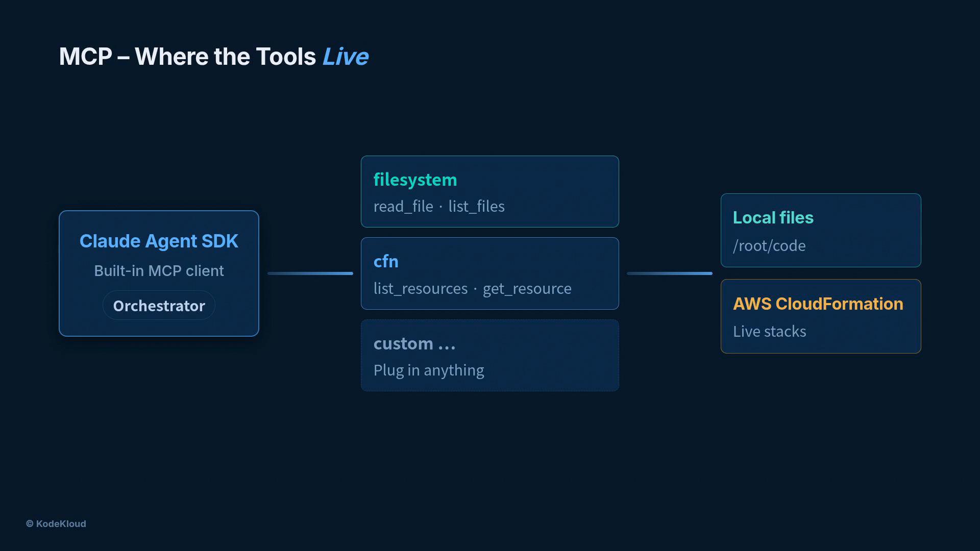Image resolution: width=980 pixels, height=551 pixels.
Task: Click the slide title "MCP – Where the Tools Live"
Action: click(213, 57)
